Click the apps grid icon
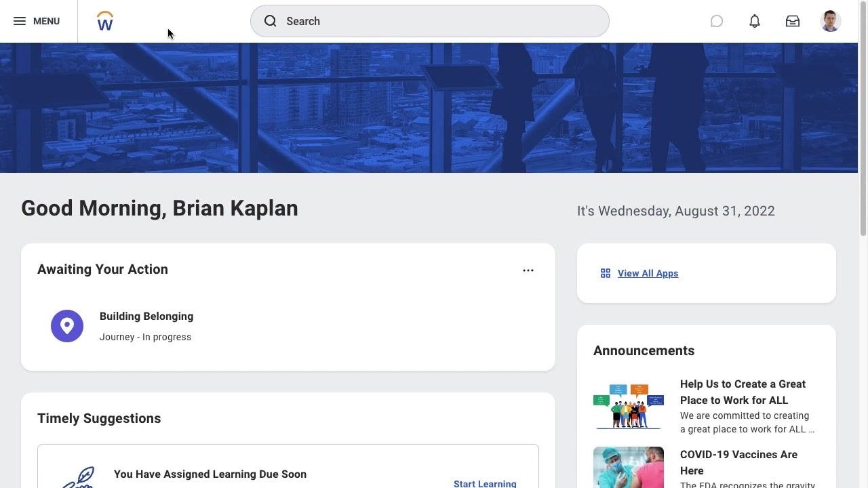 606,273
